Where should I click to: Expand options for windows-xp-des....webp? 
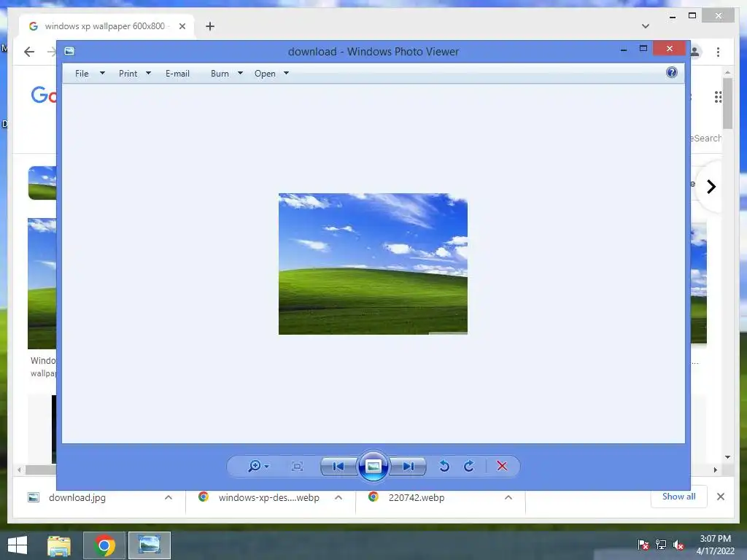(338, 497)
